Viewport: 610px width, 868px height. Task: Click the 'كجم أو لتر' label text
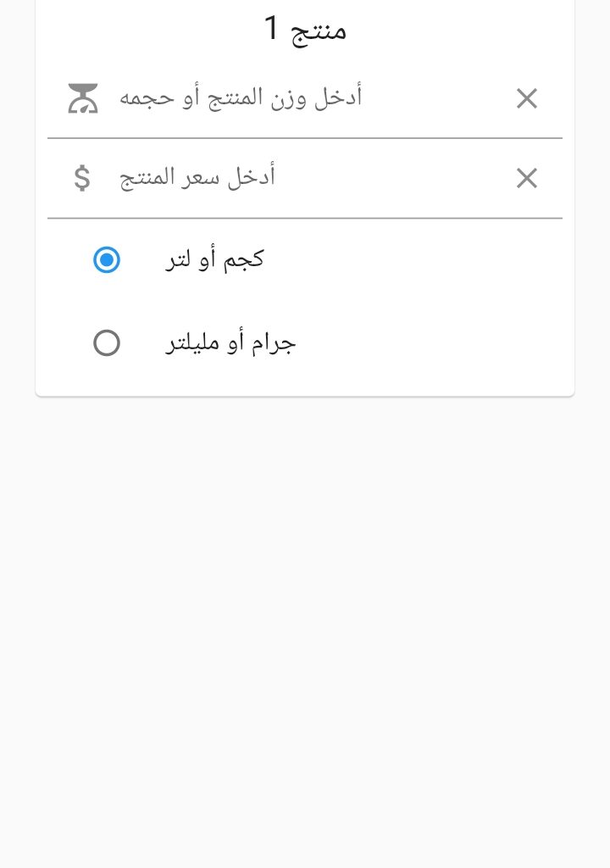[214, 259]
